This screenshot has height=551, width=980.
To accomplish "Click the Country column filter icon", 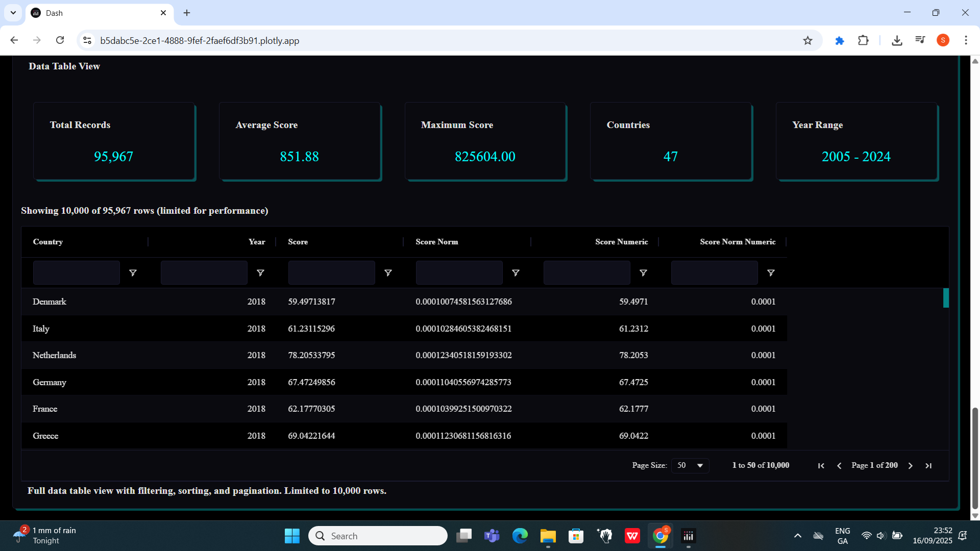I will pyautogui.click(x=133, y=273).
